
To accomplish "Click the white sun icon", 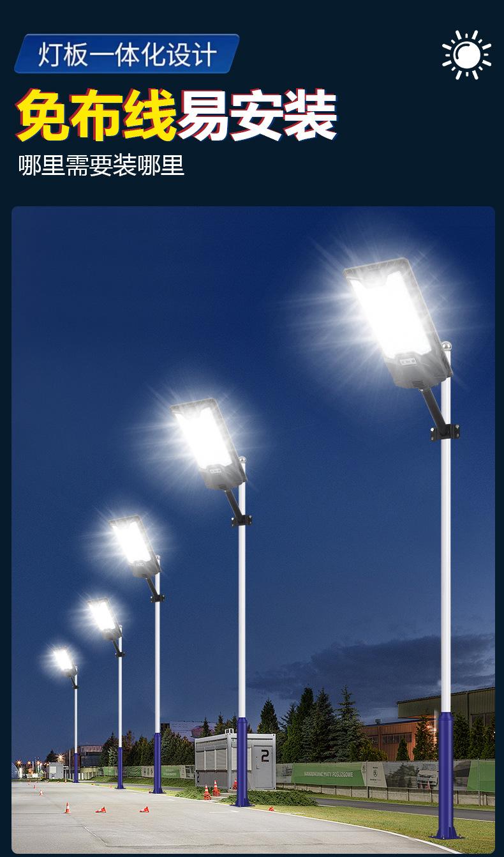I will point(467,54).
